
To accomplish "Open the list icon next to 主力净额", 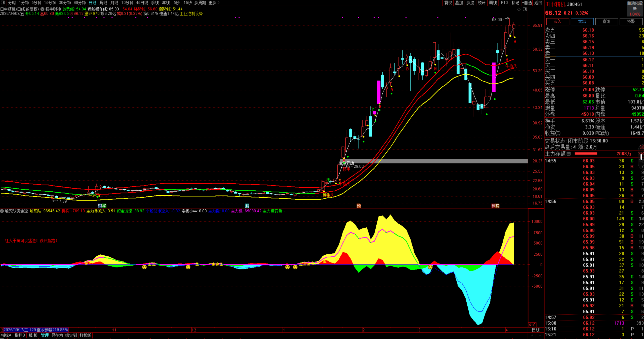I will [569, 154].
